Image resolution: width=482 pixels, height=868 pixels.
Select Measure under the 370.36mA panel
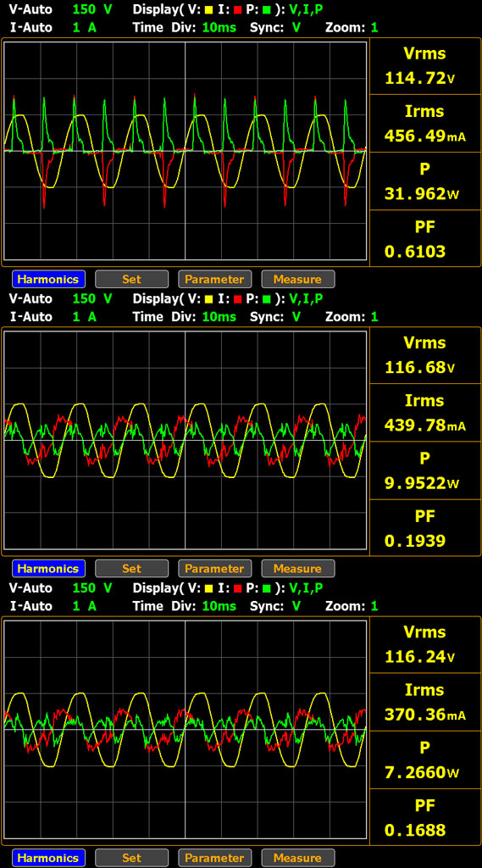click(297, 858)
